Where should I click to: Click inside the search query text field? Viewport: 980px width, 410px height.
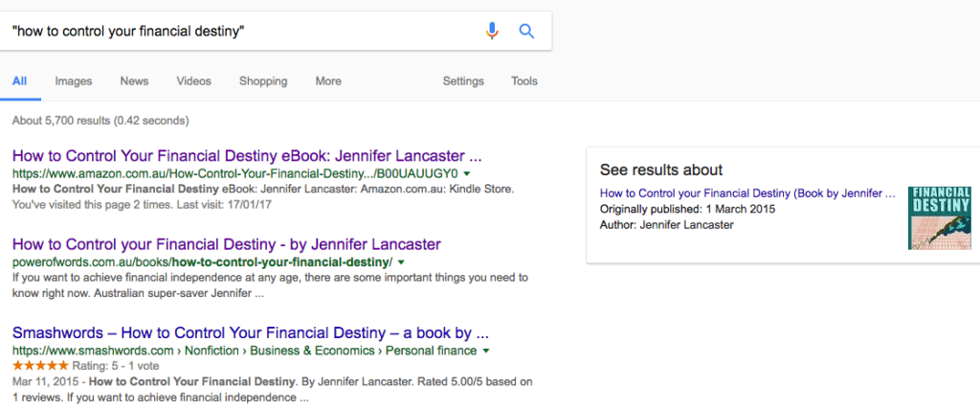point(239,31)
